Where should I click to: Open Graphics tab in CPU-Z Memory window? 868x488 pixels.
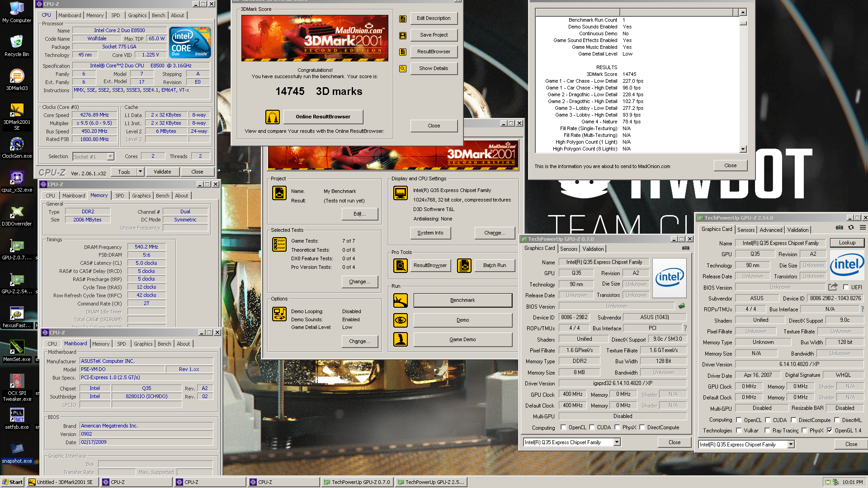(141, 196)
